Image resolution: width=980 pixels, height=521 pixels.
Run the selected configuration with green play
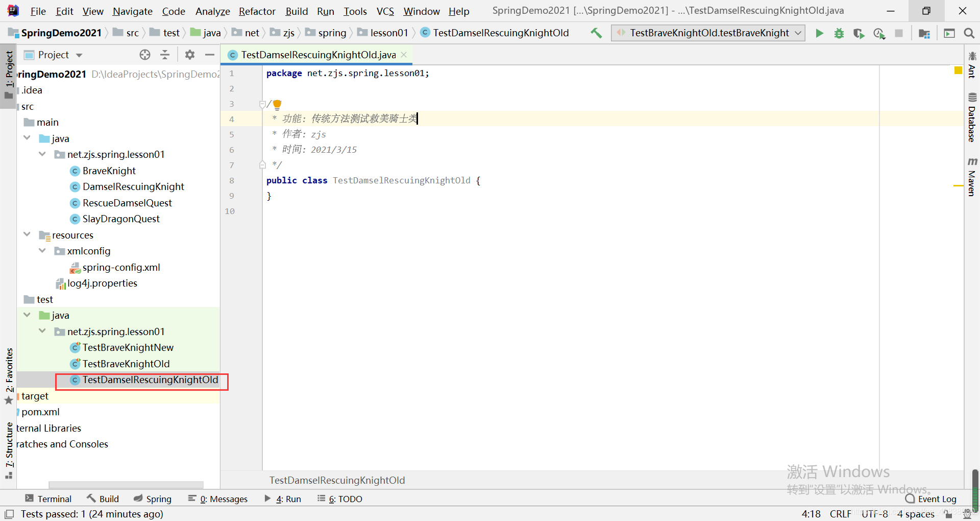[819, 33]
